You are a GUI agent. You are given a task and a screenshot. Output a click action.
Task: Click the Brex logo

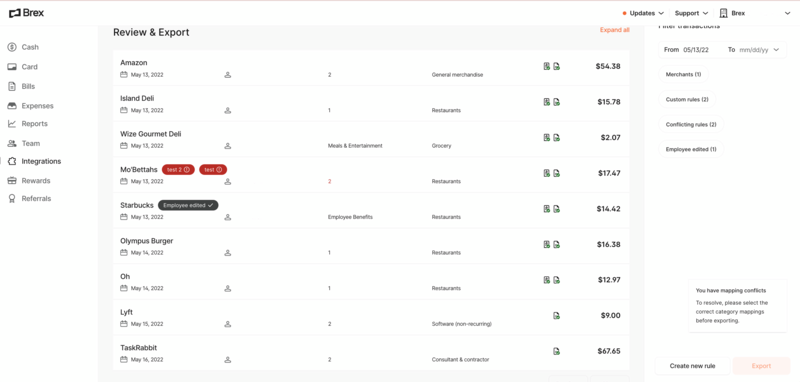point(27,13)
